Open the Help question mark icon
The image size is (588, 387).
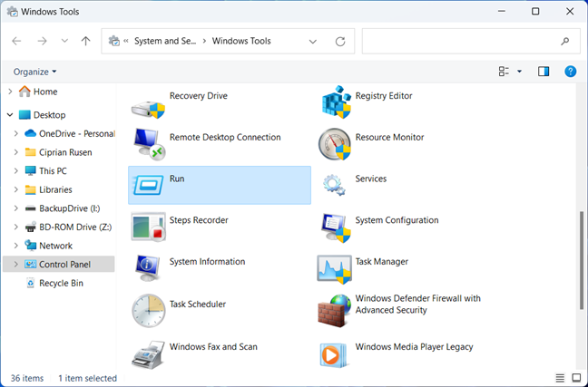tap(571, 72)
